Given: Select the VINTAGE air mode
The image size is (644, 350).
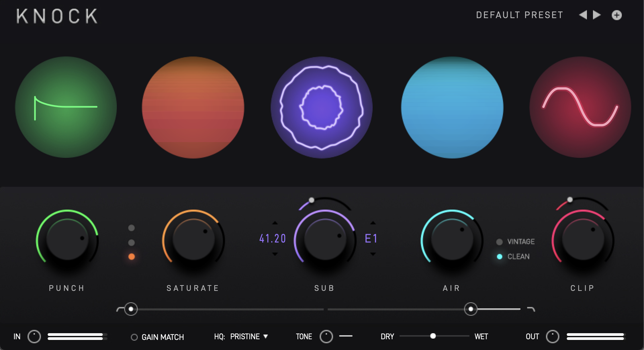Looking at the screenshot, I should [499, 242].
